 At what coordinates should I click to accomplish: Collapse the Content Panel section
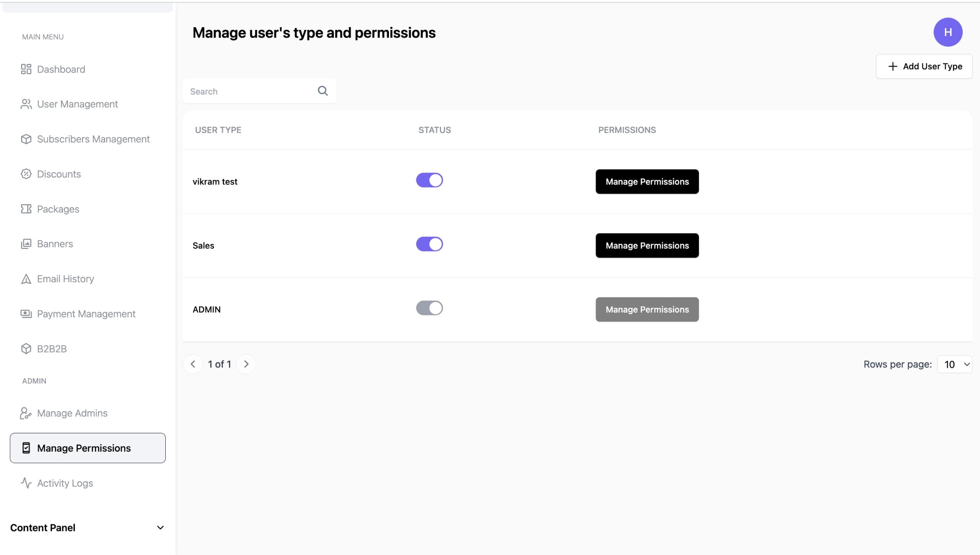[160, 527]
